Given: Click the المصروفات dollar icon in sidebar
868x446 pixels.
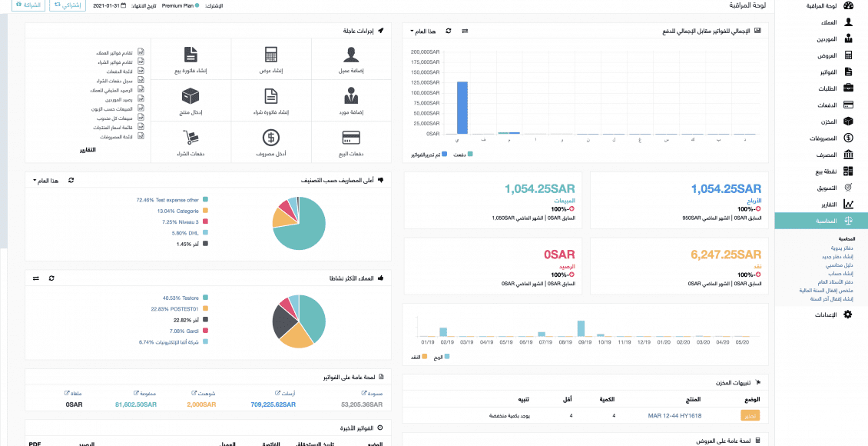Looking at the screenshot, I should pos(847,138).
